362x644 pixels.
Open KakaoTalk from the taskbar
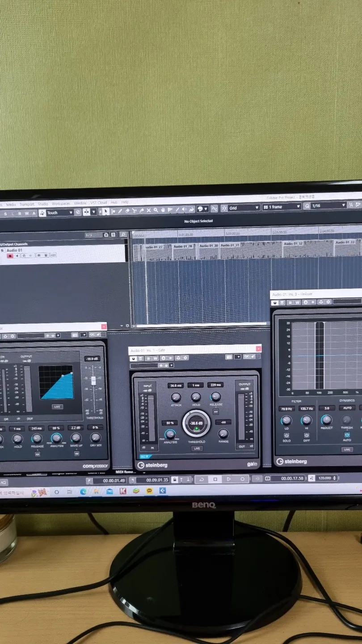pyautogui.click(x=149, y=491)
